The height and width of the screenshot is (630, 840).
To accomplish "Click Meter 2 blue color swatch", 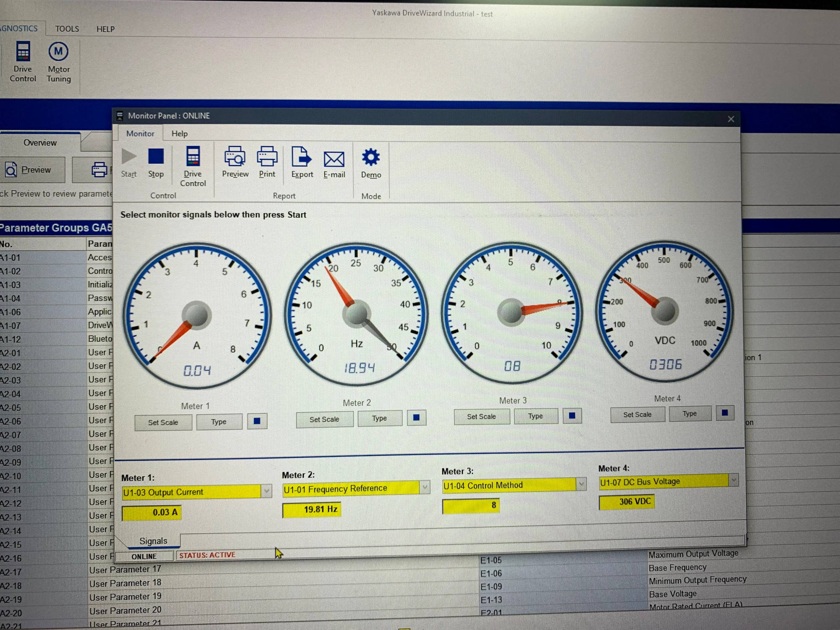I will [x=416, y=417].
